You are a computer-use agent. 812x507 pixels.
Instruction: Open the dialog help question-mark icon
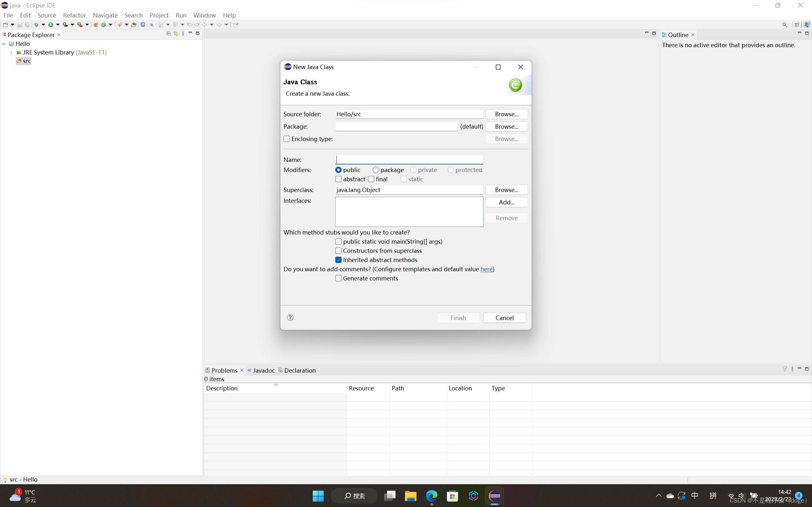click(290, 318)
